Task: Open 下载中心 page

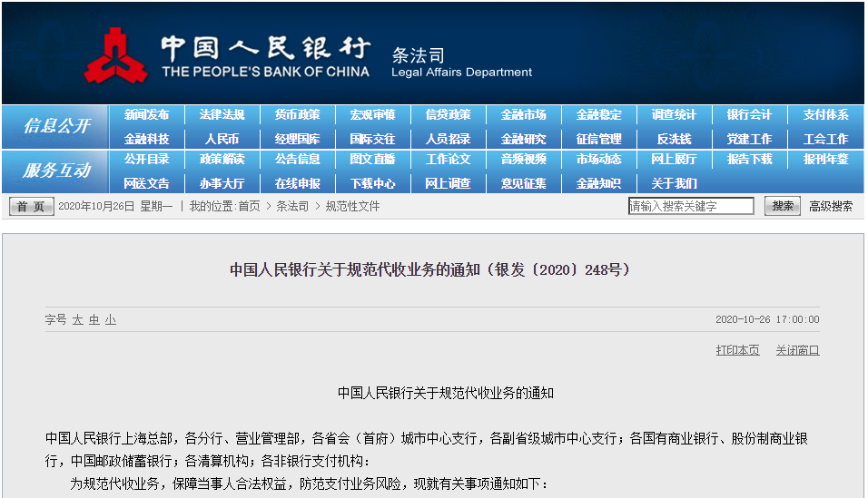Action: pos(372,183)
